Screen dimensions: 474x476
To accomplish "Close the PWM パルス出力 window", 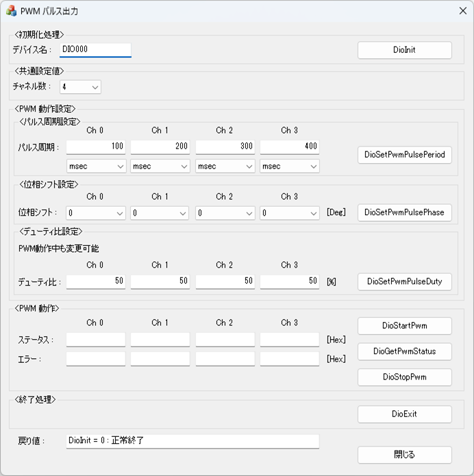I will (462, 11).
